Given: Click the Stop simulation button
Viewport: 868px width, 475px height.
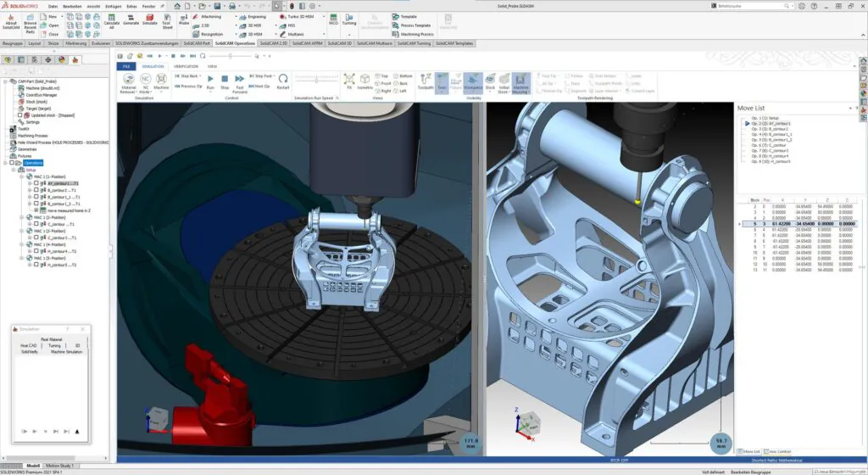Looking at the screenshot, I should 225,81.
